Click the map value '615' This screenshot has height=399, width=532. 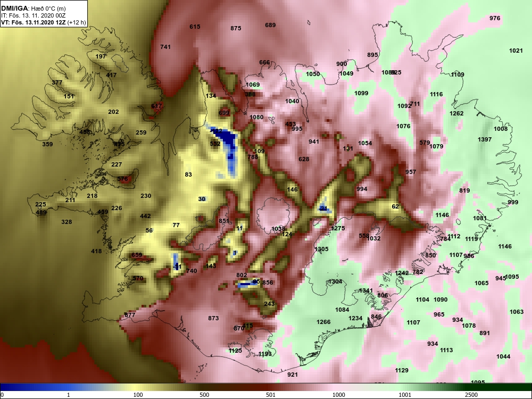coord(195,27)
